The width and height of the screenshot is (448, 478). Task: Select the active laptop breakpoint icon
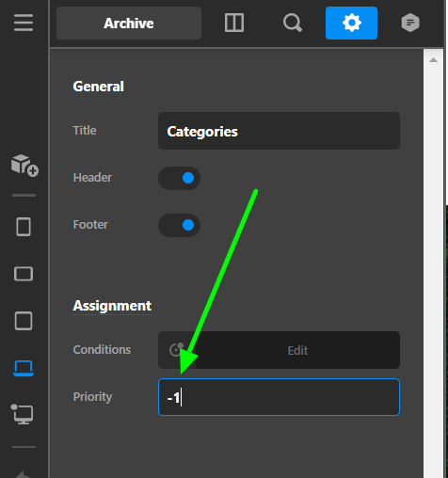click(24, 368)
